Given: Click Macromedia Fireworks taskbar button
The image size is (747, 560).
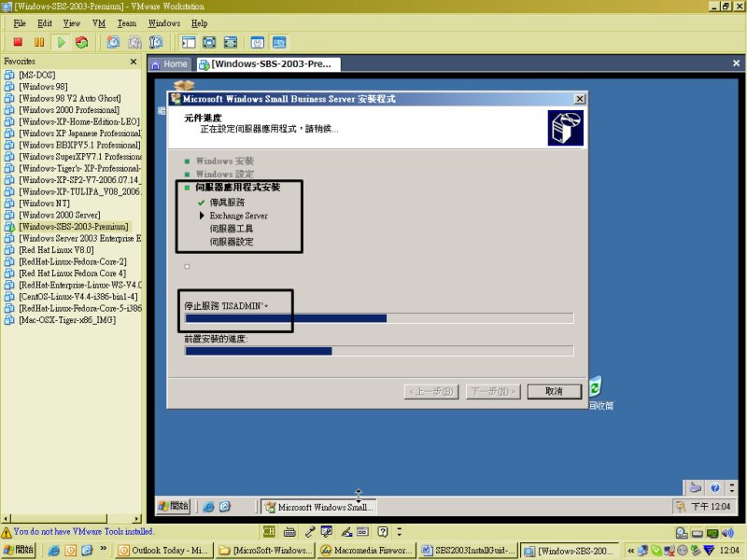Looking at the screenshot, I should [366, 551].
